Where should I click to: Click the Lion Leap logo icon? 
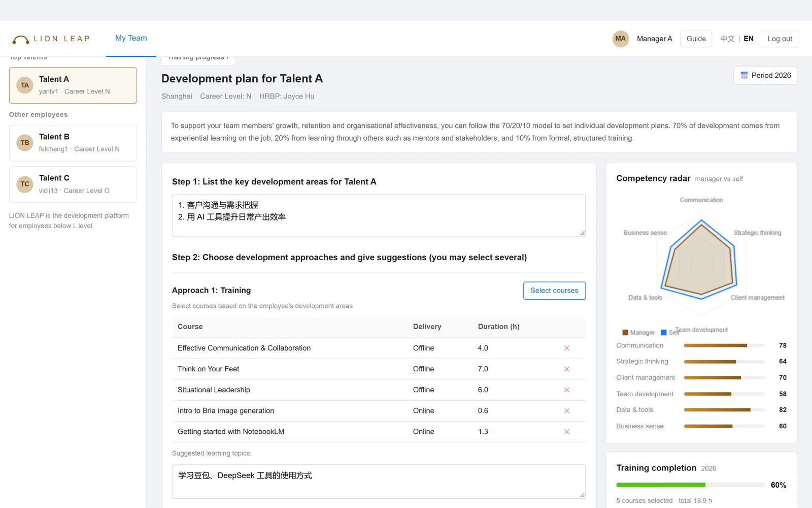(21, 39)
